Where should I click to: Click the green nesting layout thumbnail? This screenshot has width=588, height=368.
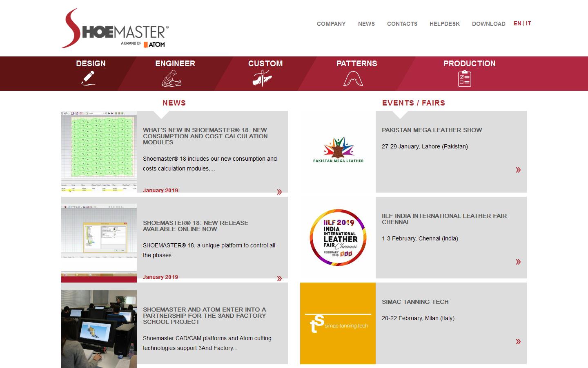pyautogui.click(x=99, y=152)
